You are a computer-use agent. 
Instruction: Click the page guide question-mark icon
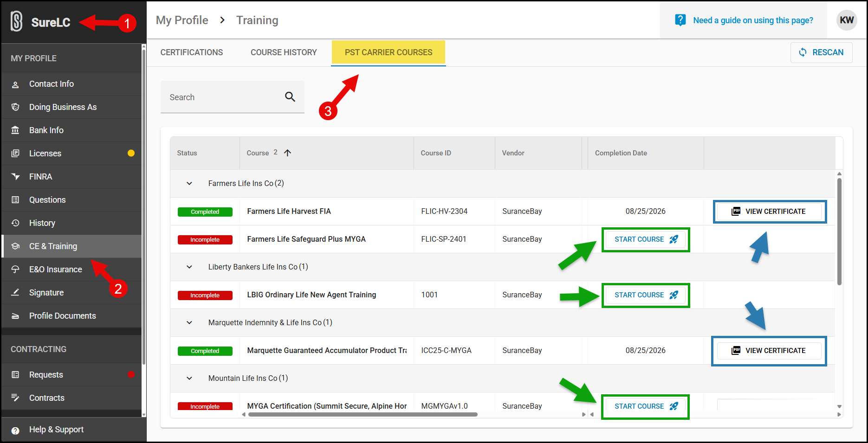[680, 20]
